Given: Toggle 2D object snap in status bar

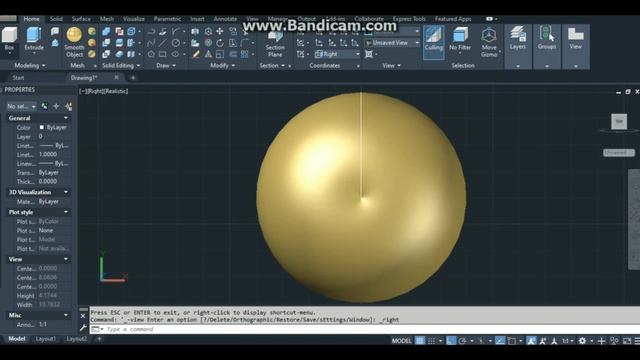Looking at the screenshot, I should pyautogui.click(x=511, y=340).
